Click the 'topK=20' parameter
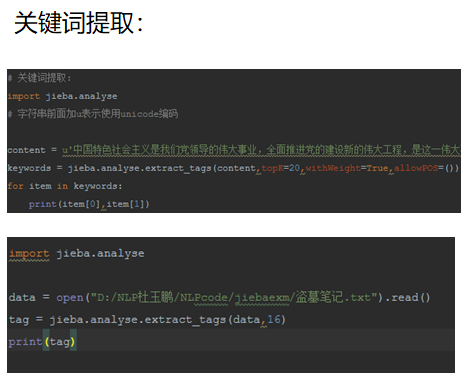 pos(281,168)
